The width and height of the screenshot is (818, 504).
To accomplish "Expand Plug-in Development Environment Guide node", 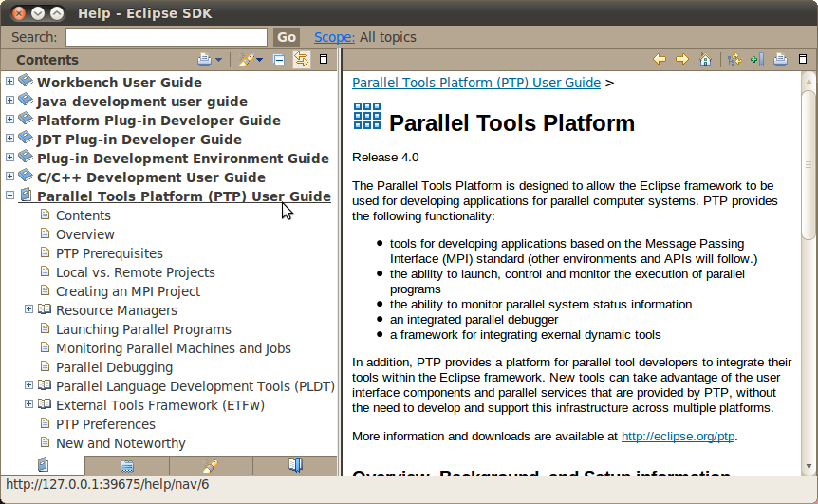I will pyautogui.click(x=9, y=157).
